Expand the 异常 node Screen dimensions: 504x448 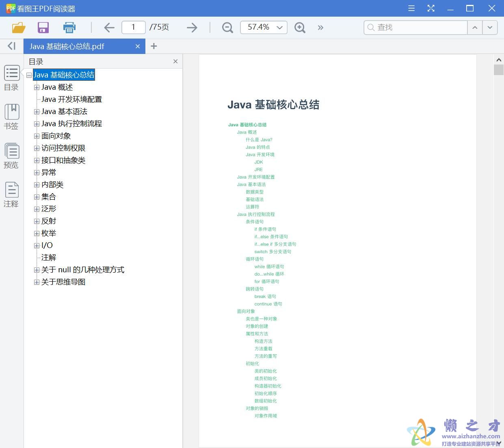pos(37,172)
